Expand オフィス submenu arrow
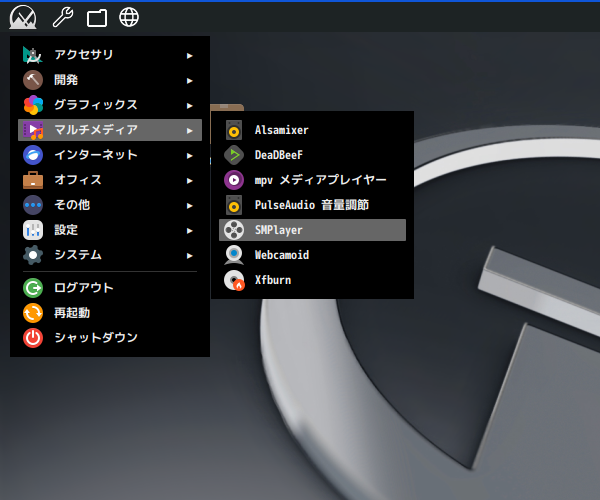This screenshot has width=600, height=500. click(189, 181)
